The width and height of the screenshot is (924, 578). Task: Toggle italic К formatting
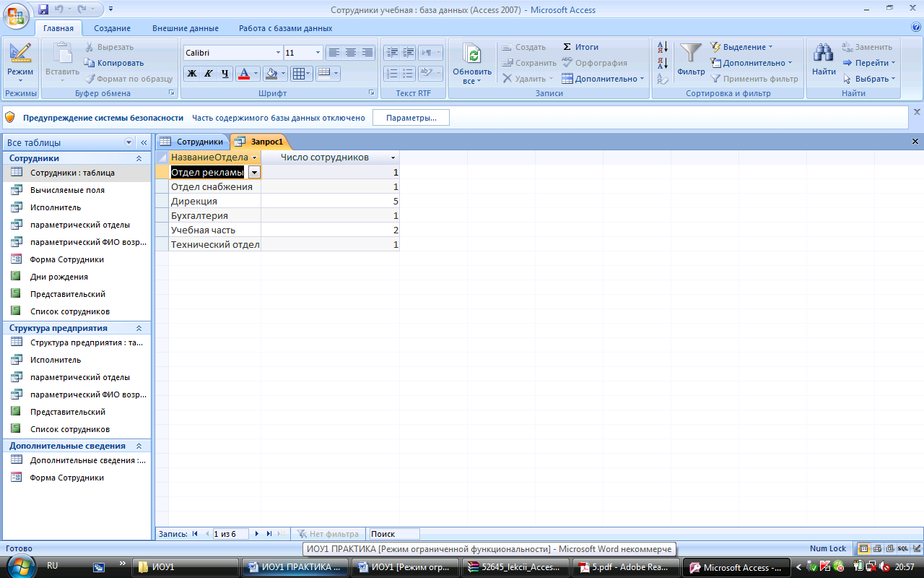(x=208, y=74)
